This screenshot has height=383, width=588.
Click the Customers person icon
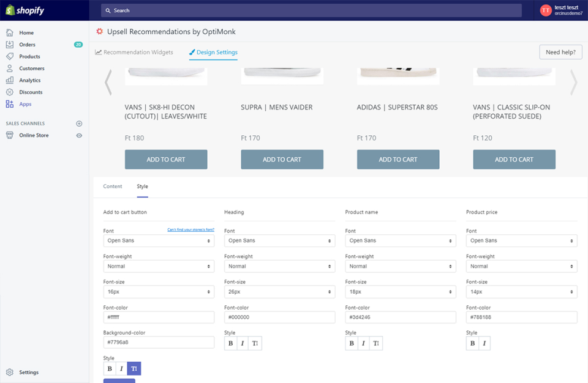tap(10, 68)
